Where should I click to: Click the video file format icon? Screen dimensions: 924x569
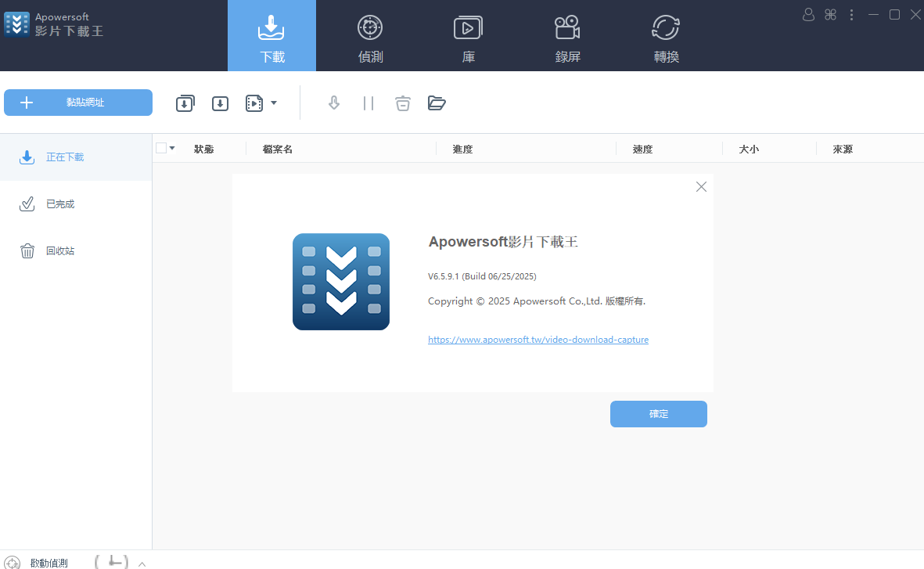(254, 103)
